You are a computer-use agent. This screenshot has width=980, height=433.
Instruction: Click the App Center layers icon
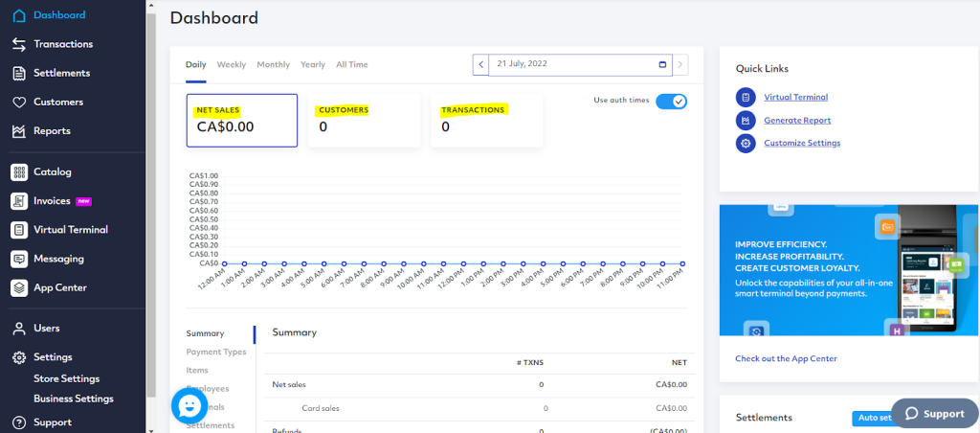coord(19,287)
